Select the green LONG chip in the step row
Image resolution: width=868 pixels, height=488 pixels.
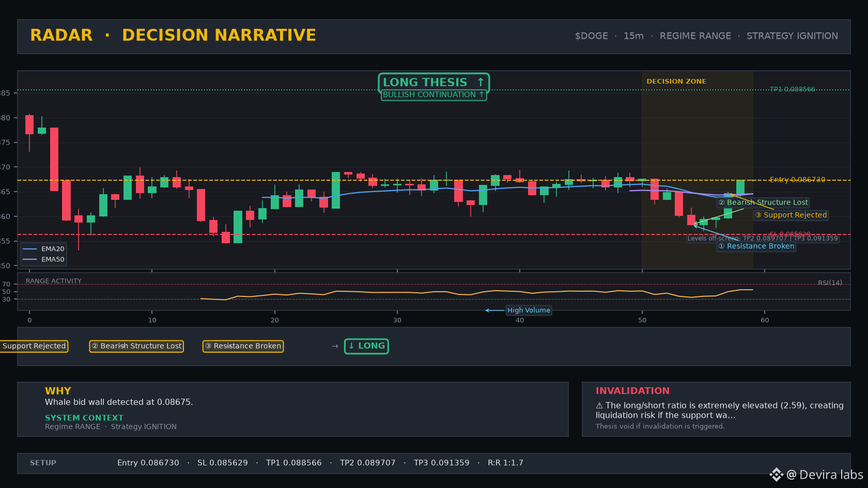[x=366, y=346]
